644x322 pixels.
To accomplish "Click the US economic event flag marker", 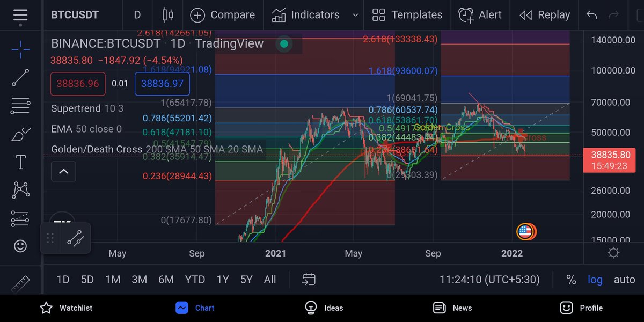I will 524,232.
